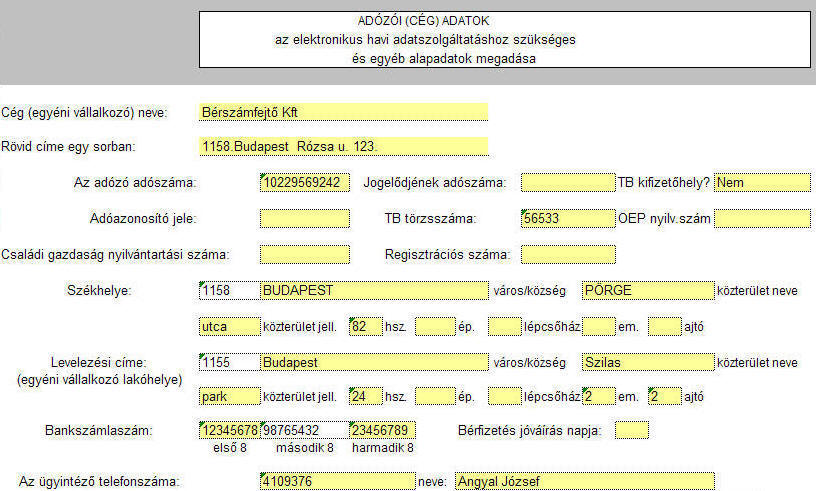Click the Székhelye postal code field 1158
This screenshot has width=816, height=491.
point(230,290)
